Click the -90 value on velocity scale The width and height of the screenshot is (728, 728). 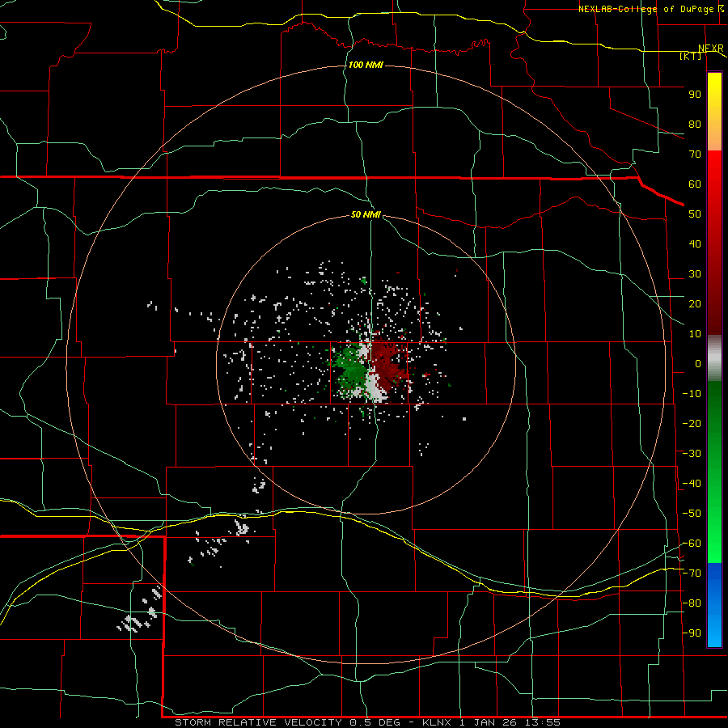pos(692,633)
